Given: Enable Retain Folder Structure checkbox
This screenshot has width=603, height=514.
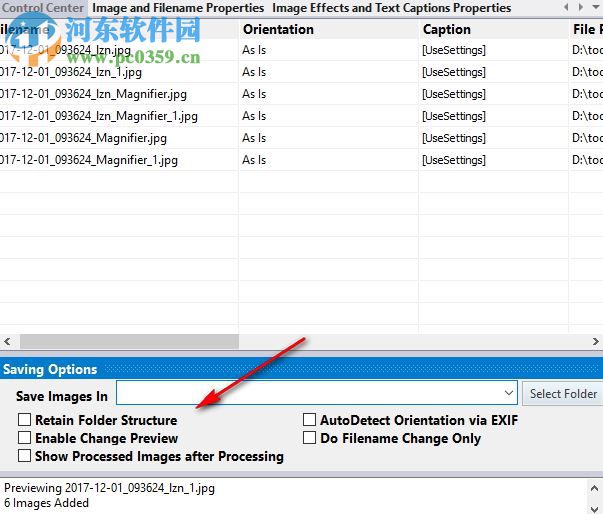Looking at the screenshot, I should (x=24, y=419).
